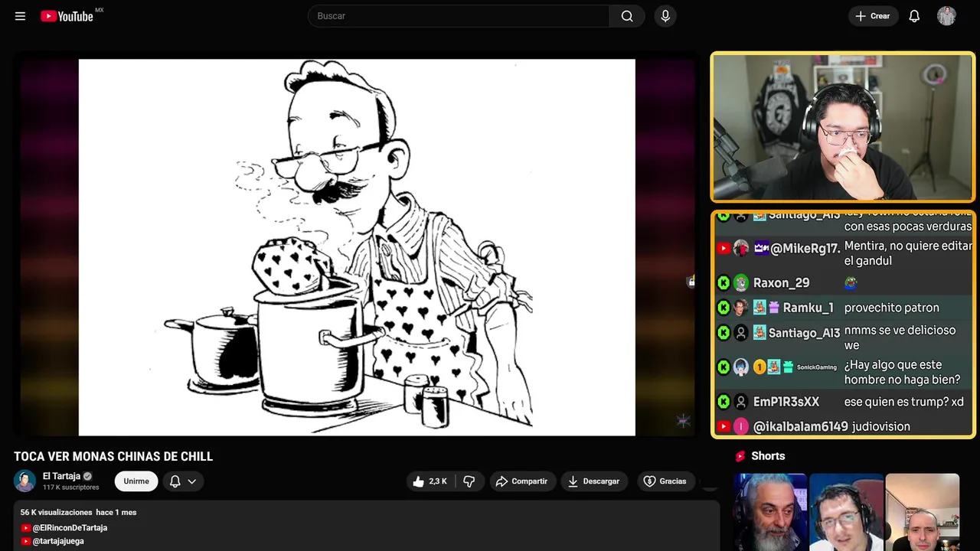Screen dimensions: 980x551
Task: Click YouTube icon beside @ElRinconDeTartaja
Action: 26,528
